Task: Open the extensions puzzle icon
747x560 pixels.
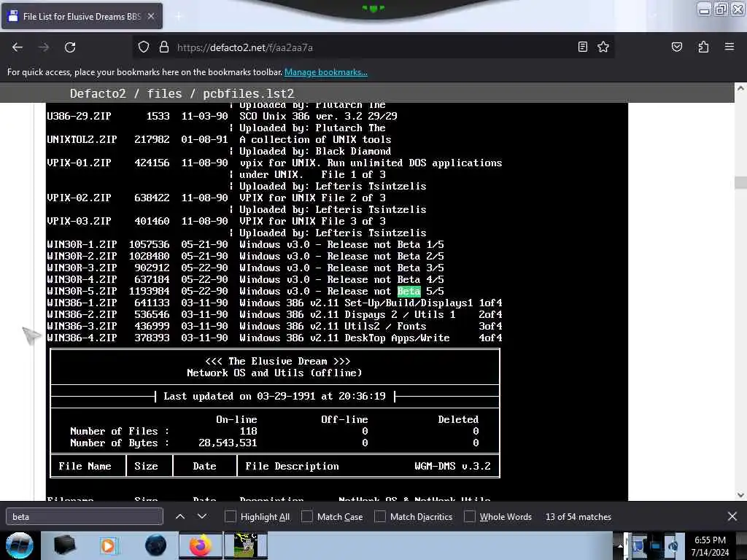Action: (703, 47)
